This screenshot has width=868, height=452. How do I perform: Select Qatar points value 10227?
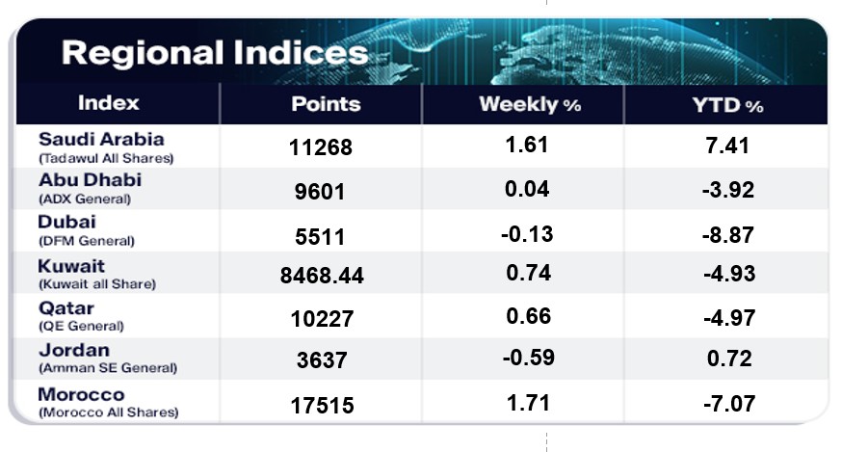(x=322, y=319)
